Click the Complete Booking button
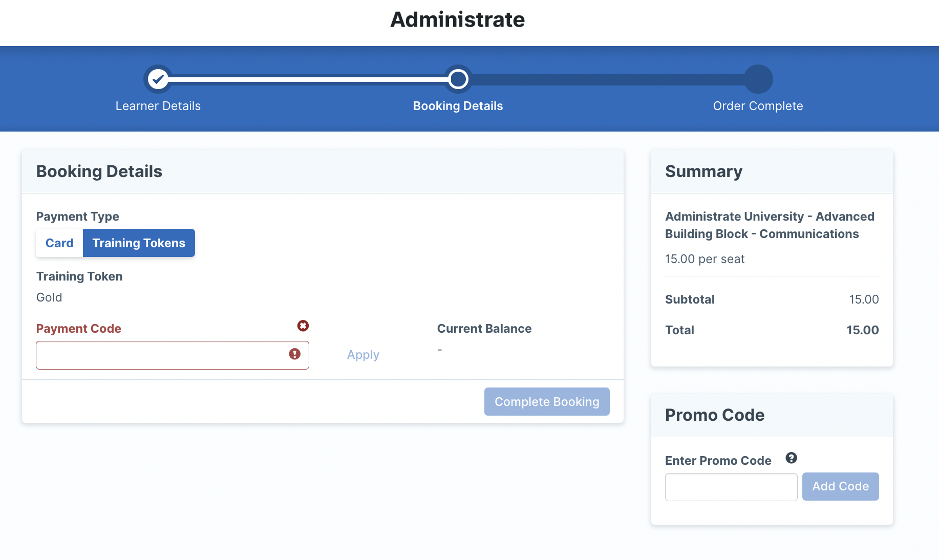Image resolution: width=939 pixels, height=560 pixels. point(547,402)
